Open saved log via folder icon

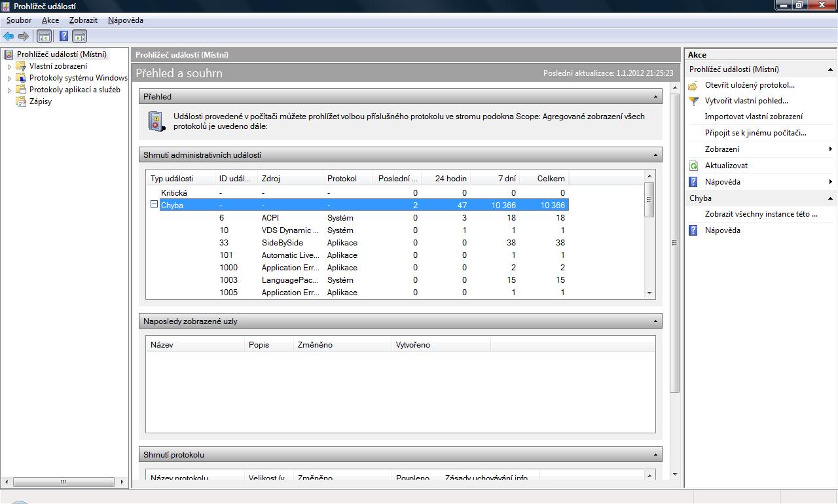click(693, 85)
